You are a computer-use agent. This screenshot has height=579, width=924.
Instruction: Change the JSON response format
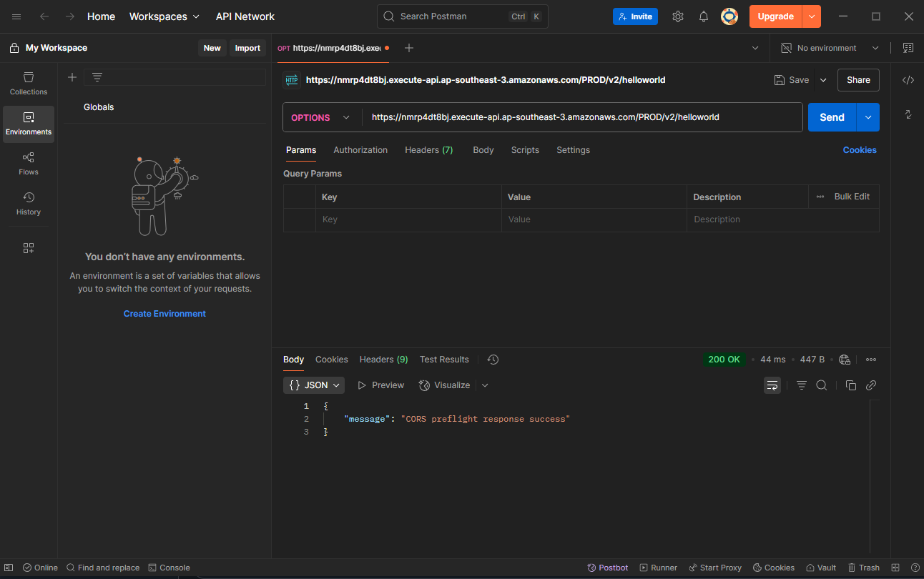tap(314, 385)
